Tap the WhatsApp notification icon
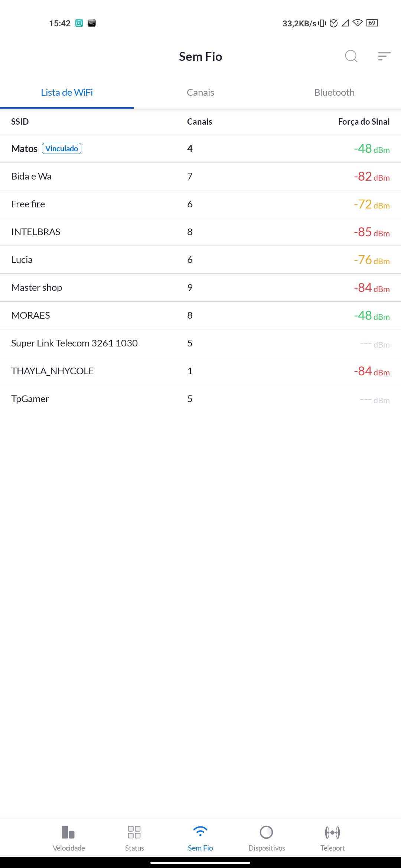The width and height of the screenshot is (401, 868). coord(79,23)
